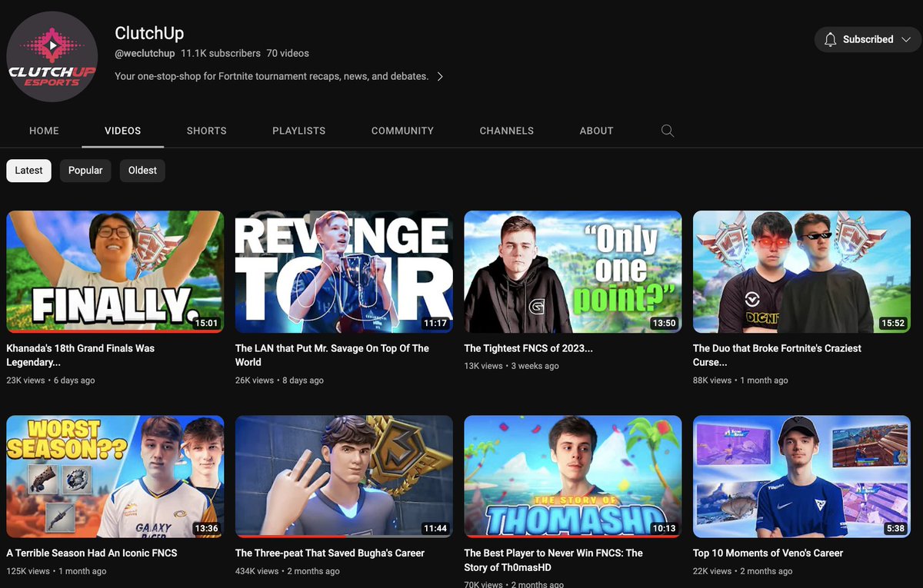Click '23K views • 6 days ago' metadata
923x588 pixels.
coord(51,380)
